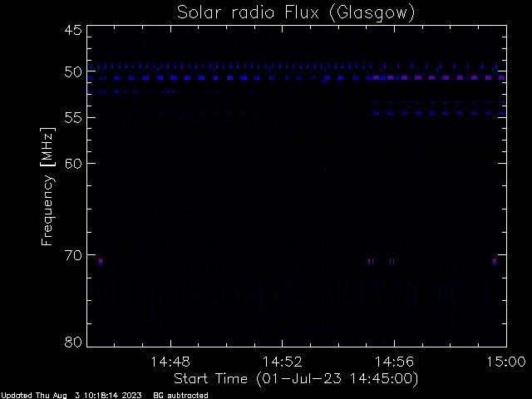Click the 80 MHz axis tick label

pyautogui.click(x=73, y=342)
